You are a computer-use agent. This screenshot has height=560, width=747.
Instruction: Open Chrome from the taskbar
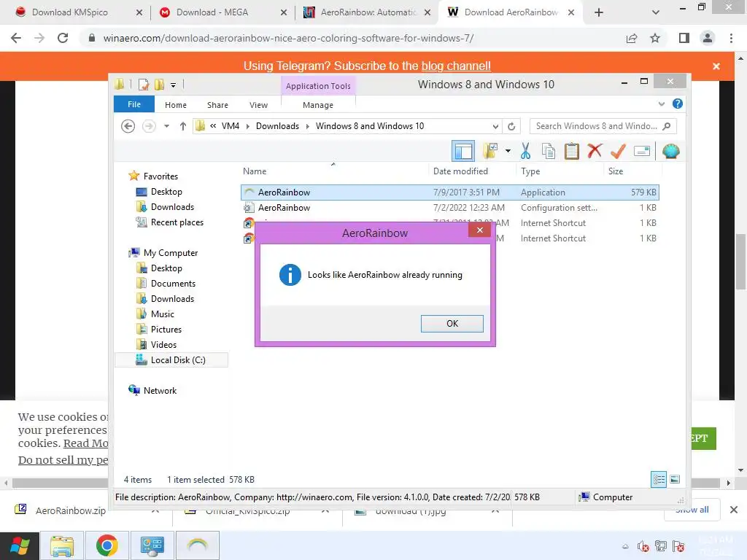pyautogui.click(x=107, y=545)
